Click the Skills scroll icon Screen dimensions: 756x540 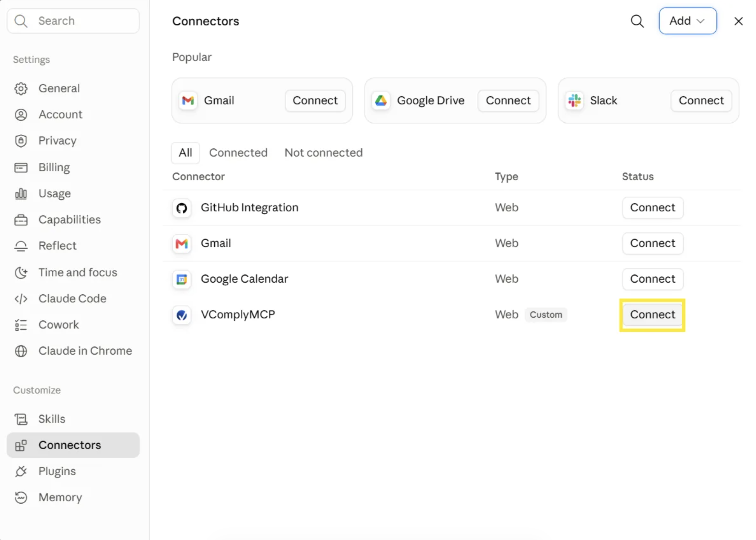tap(21, 419)
